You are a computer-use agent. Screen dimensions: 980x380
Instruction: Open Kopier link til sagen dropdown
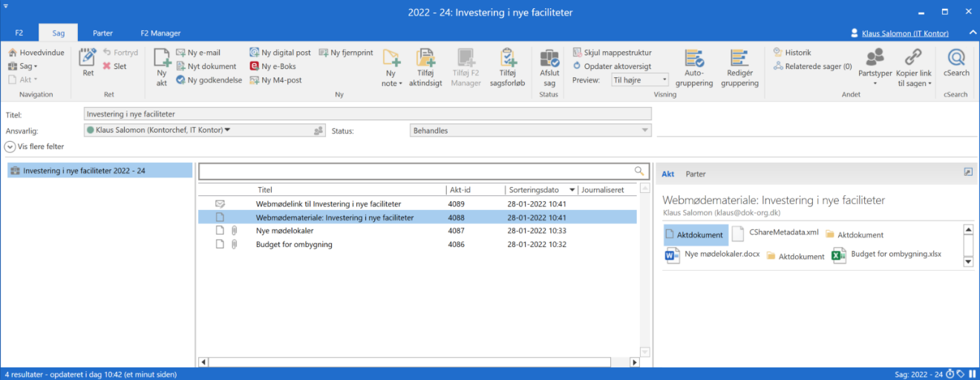pyautogui.click(x=913, y=68)
